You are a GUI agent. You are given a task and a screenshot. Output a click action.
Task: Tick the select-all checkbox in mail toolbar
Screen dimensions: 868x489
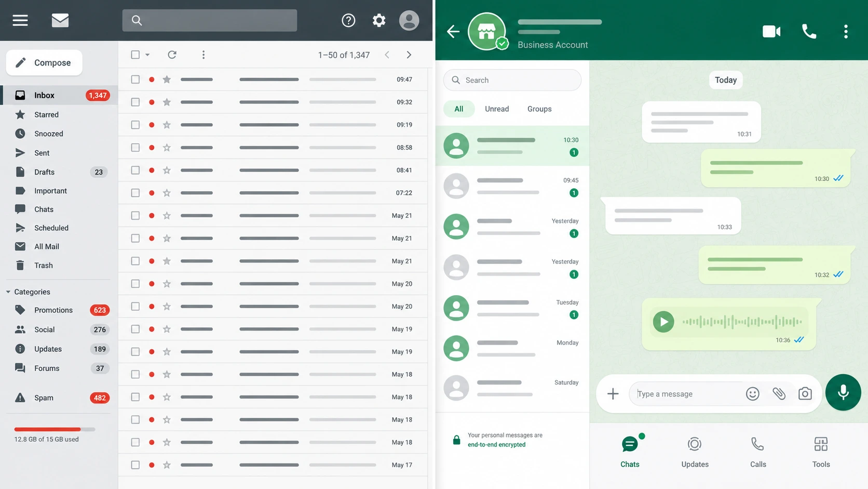pyautogui.click(x=135, y=55)
